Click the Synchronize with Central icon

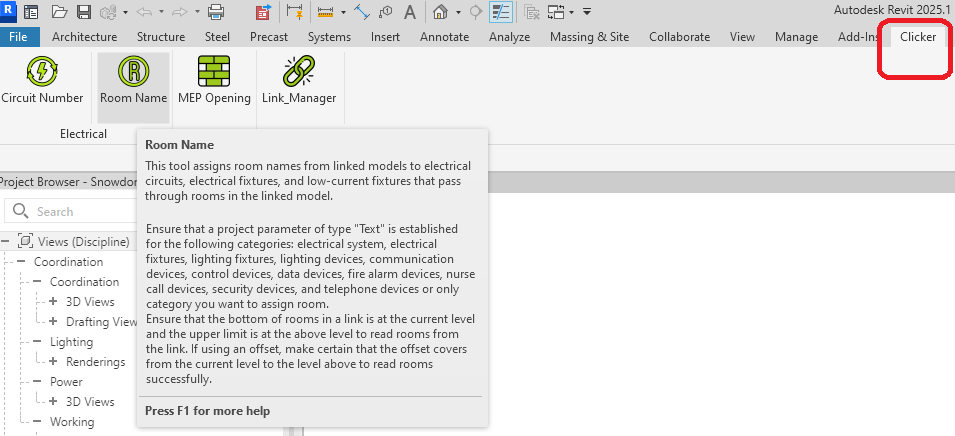tap(107, 12)
